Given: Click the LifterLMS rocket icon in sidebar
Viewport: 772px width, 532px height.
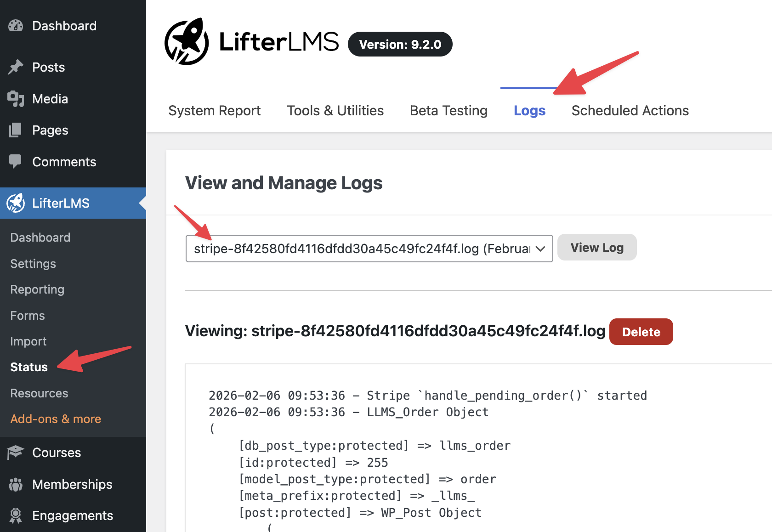Looking at the screenshot, I should (16, 203).
